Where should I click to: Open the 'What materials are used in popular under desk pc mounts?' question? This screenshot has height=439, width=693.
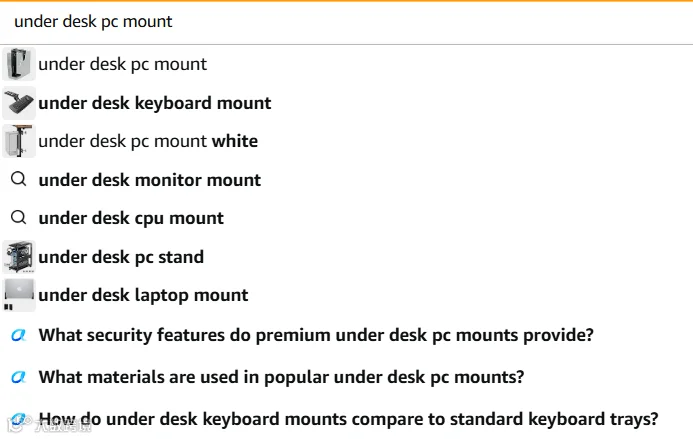(x=281, y=377)
